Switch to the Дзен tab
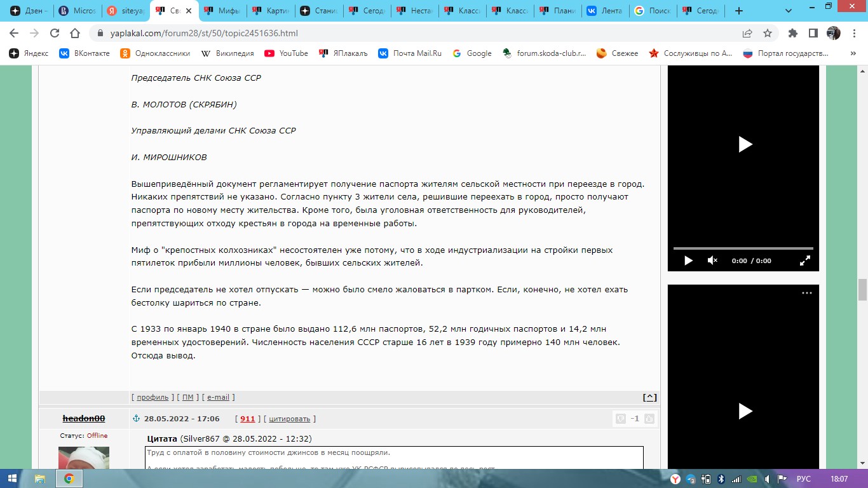Viewport: 868px width, 488px height. [29, 11]
